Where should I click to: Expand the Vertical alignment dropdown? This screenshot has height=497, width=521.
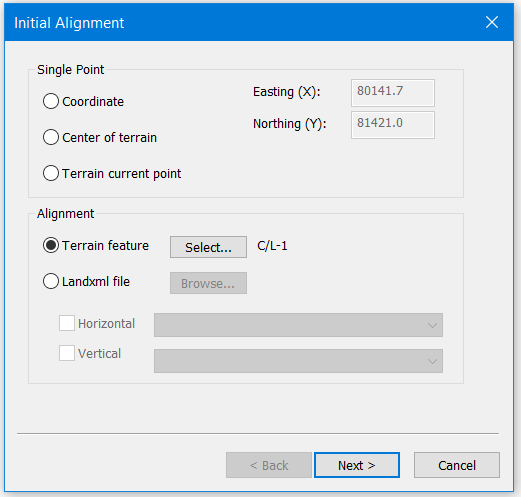(298, 361)
